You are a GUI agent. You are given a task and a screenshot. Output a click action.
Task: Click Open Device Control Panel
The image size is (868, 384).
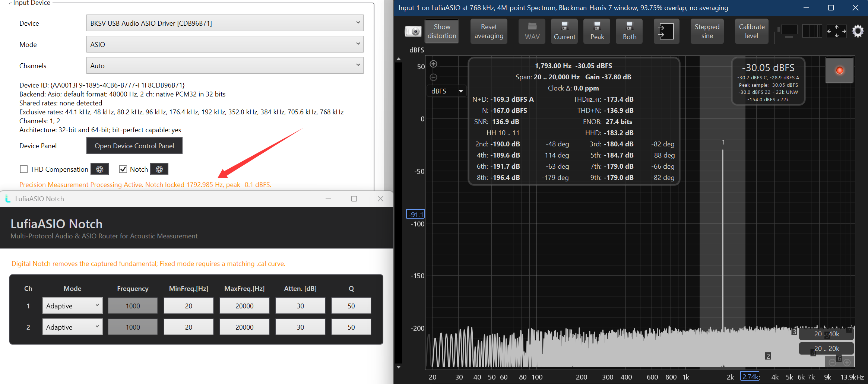tap(134, 146)
